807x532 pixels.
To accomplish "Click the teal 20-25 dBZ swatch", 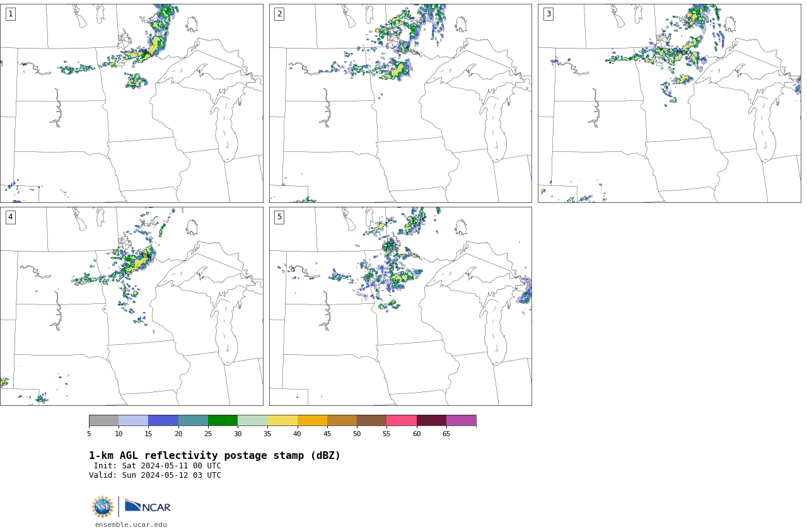I will [193, 420].
